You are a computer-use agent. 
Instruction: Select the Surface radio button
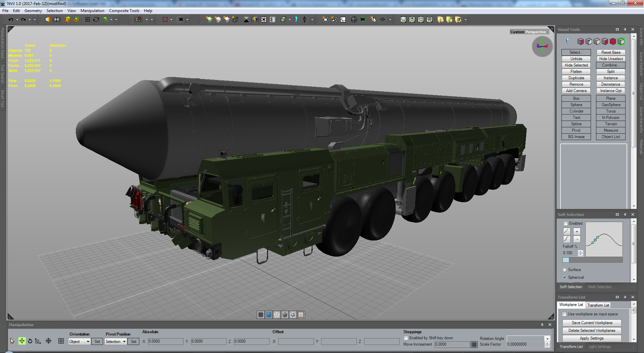point(564,270)
